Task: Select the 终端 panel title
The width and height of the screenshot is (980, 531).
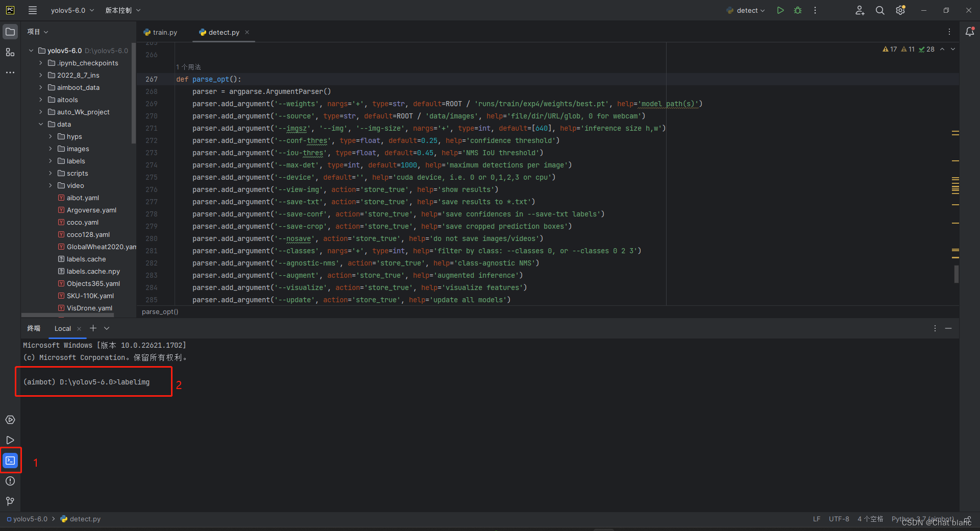Action: (34, 328)
